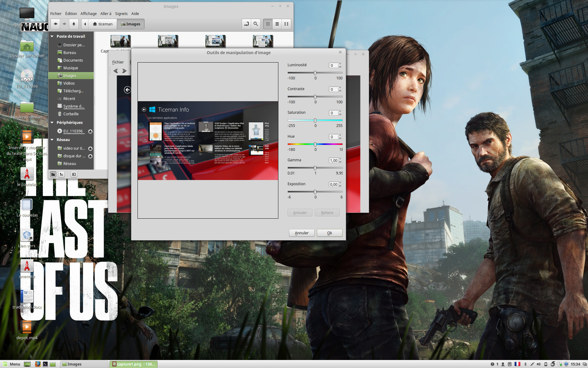Adjust the Saturation slider
This screenshot has width=588, height=368.
[x=315, y=120]
